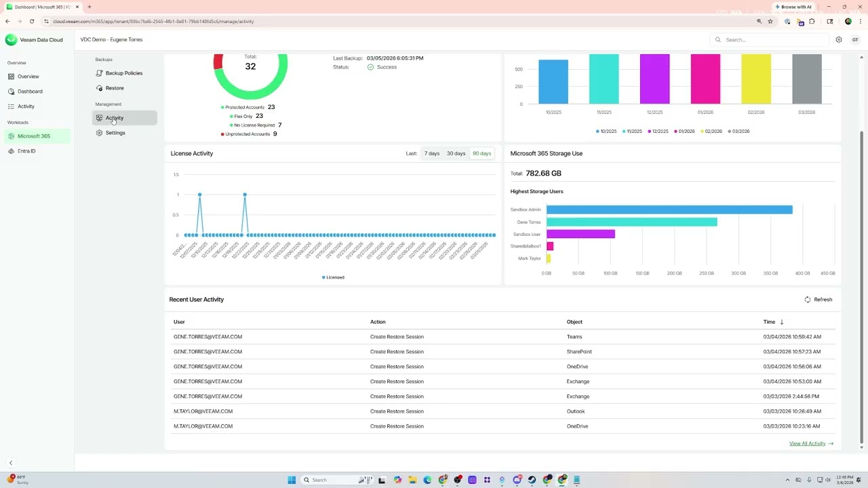Open the View All Activity link
This screenshot has width=868, height=488.
click(811, 444)
